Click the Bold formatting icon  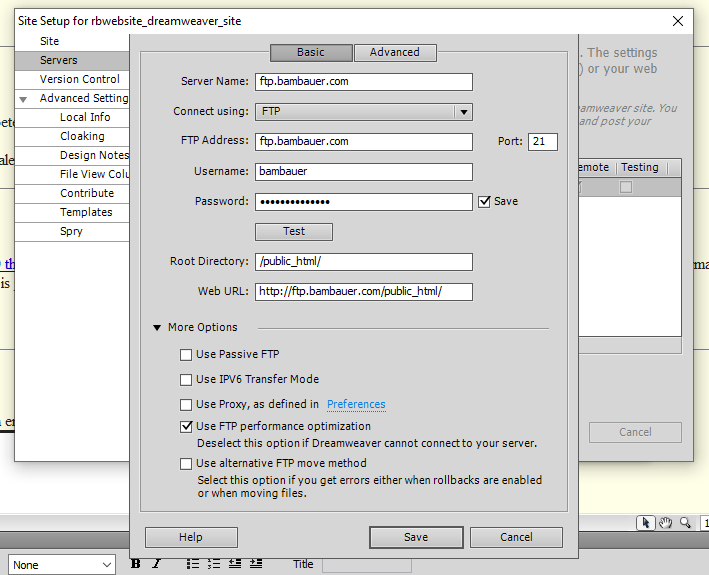135,564
